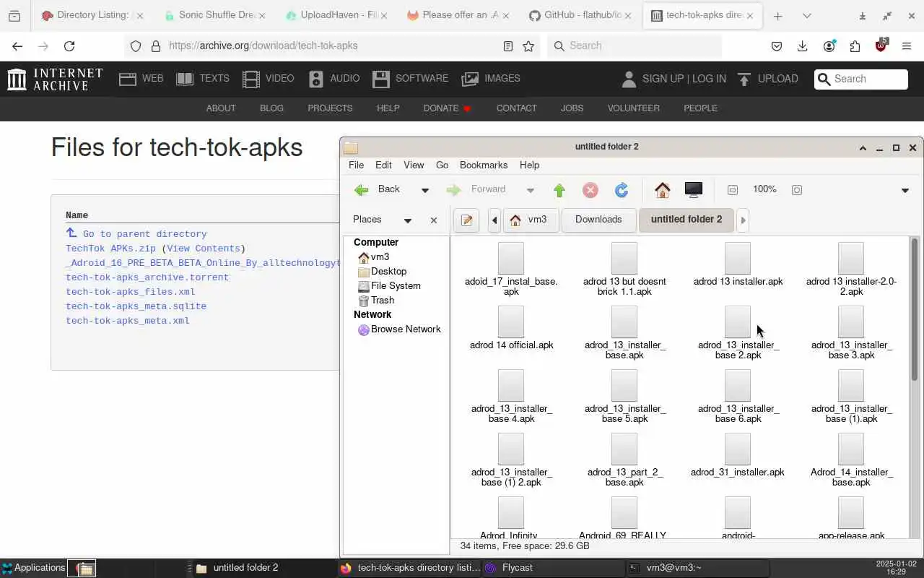Viewport: 924px width, 578px height.
Task: Select File System in the sidebar
Action: tap(396, 285)
